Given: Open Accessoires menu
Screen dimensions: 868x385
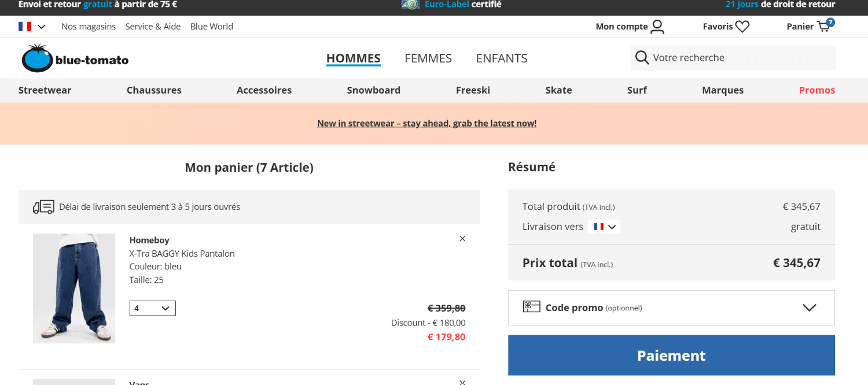Looking at the screenshot, I should [264, 90].
